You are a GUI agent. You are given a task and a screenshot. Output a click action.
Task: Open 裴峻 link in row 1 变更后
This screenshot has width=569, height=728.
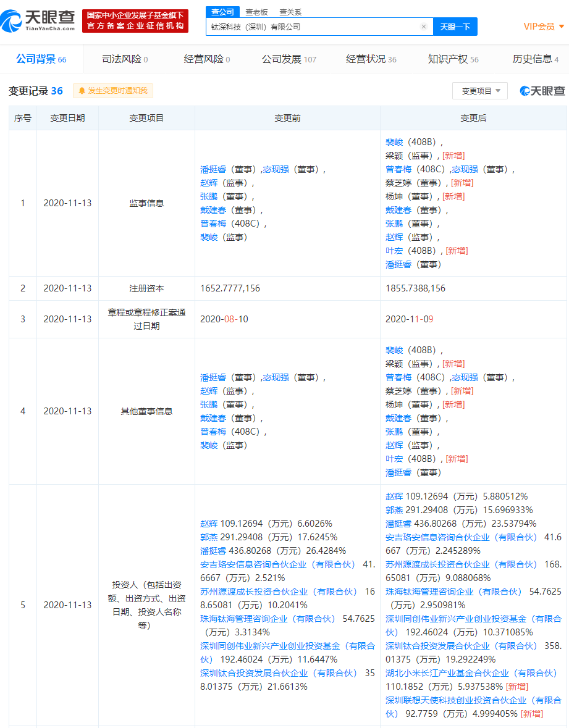[x=394, y=142]
